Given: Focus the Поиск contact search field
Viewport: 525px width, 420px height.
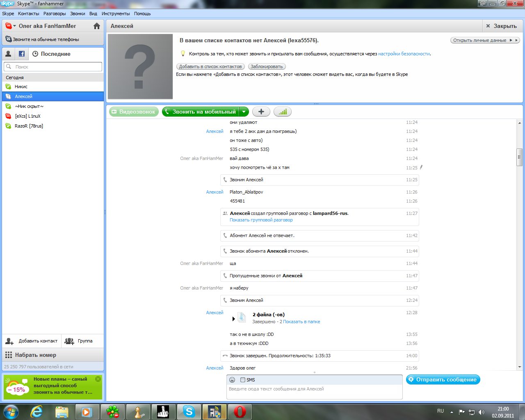Looking at the screenshot, I should pyautogui.click(x=53, y=66).
